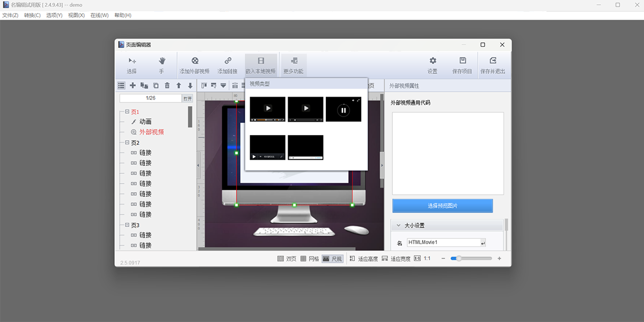The width and height of the screenshot is (644, 322).
Task: Click the trash delete icon in page list toolbar
Action: (x=167, y=85)
